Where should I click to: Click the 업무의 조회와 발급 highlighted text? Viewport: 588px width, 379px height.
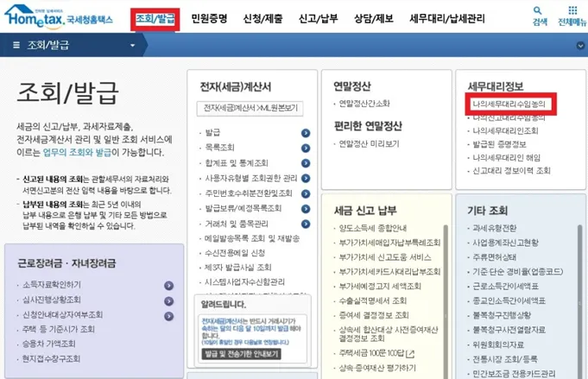(77, 152)
